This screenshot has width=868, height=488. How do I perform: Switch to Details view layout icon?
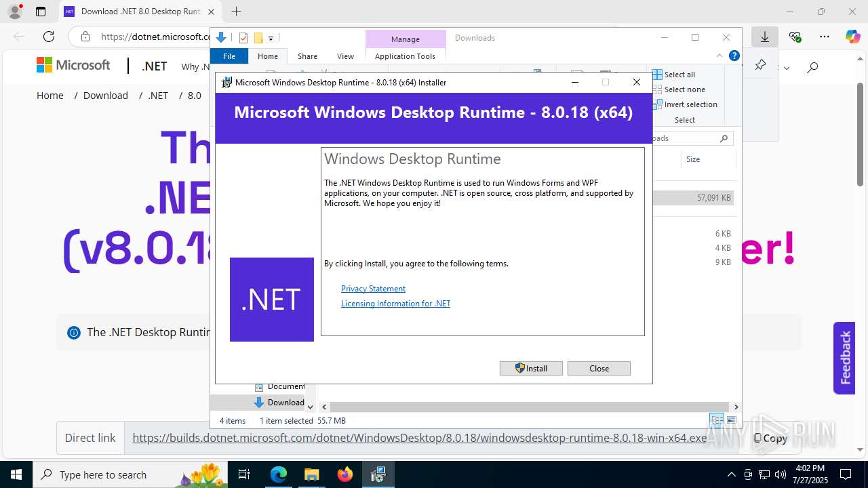[x=716, y=421]
